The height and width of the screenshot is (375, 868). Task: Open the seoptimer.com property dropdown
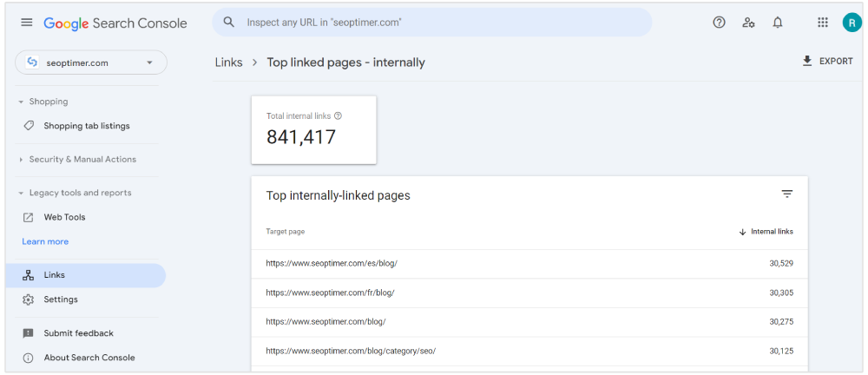pyautogui.click(x=91, y=62)
